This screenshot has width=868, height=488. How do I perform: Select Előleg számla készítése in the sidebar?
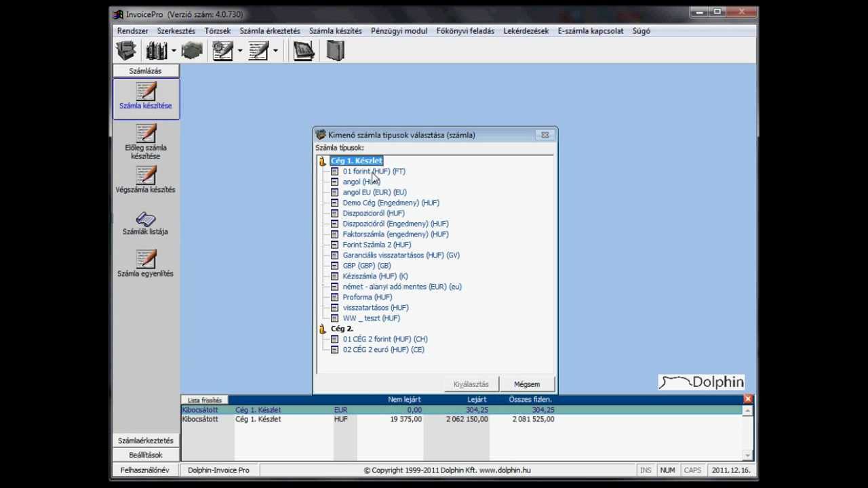pos(146,142)
